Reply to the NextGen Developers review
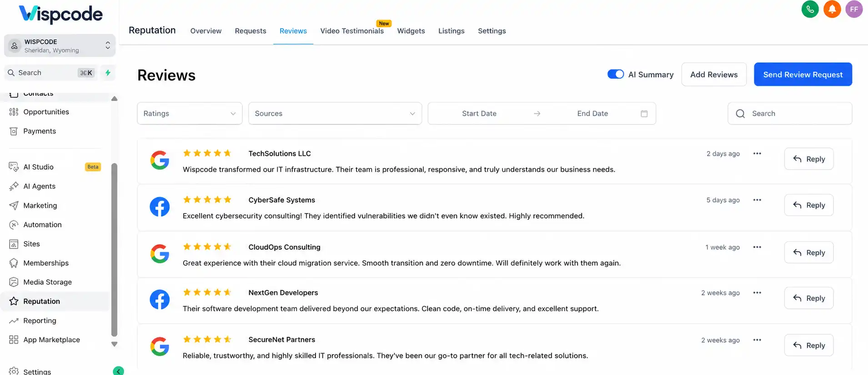 click(809, 298)
